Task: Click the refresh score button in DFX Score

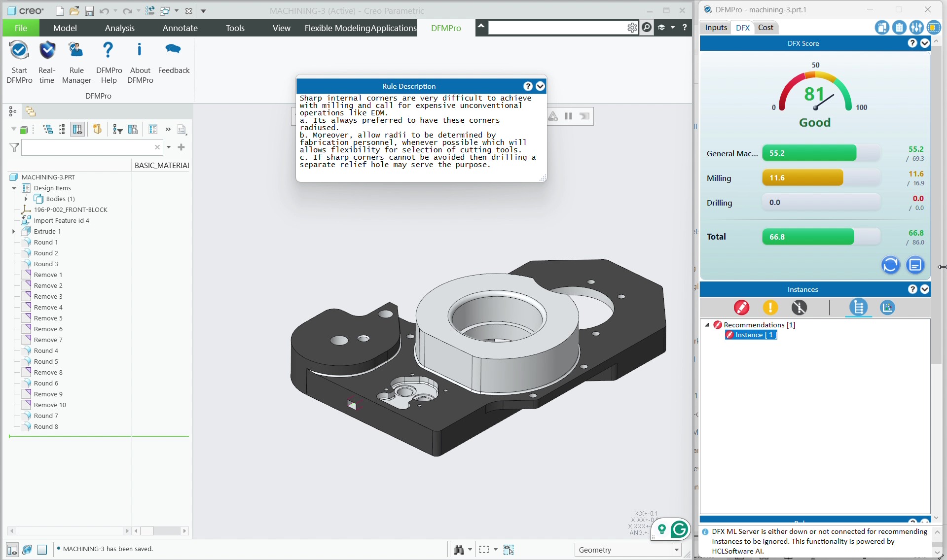Action: point(890,265)
